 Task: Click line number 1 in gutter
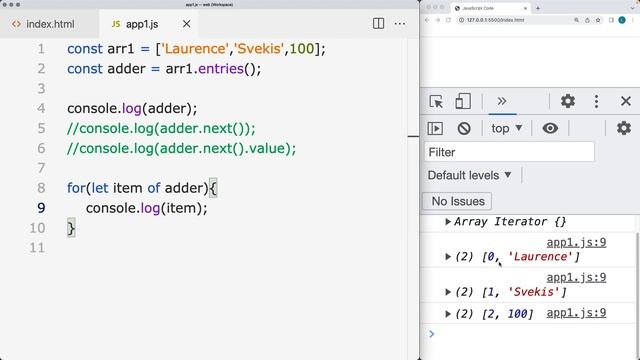pos(41,49)
